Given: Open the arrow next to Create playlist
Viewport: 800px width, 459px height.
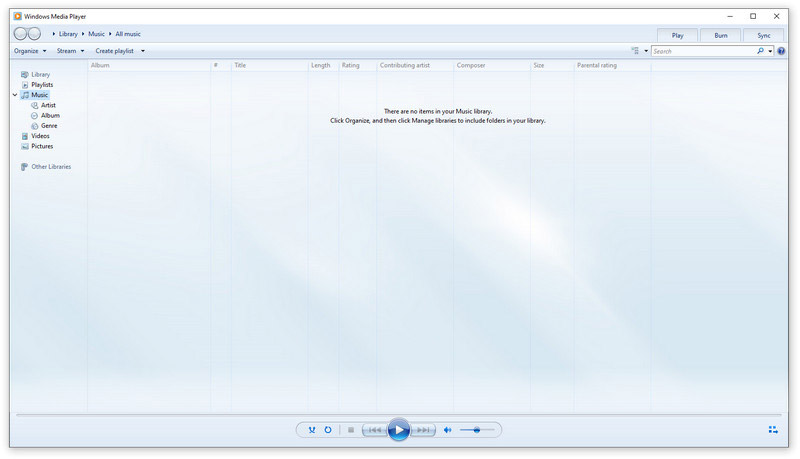Looking at the screenshot, I should pyautogui.click(x=143, y=51).
